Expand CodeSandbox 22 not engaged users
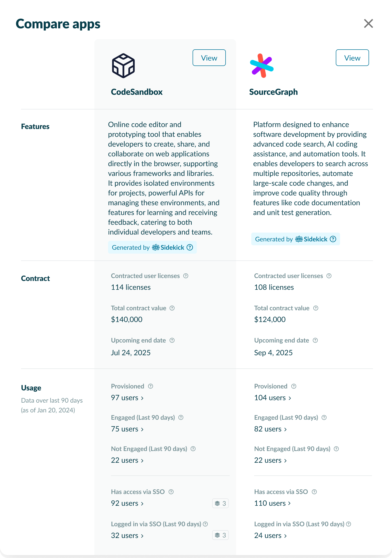This screenshot has width=392, height=558. coord(127,460)
